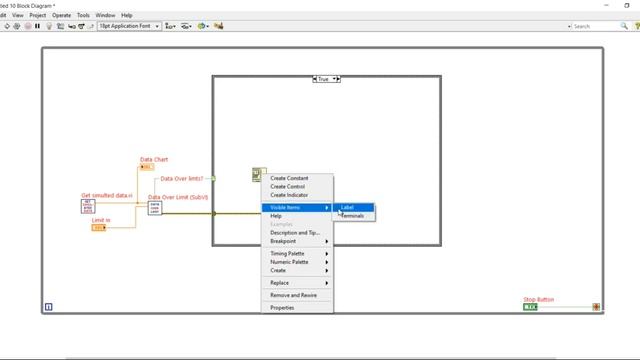Image resolution: width=640 pixels, height=360 pixels.
Task: Open the Distribute Objects dropdown
Action: pos(187,26)
